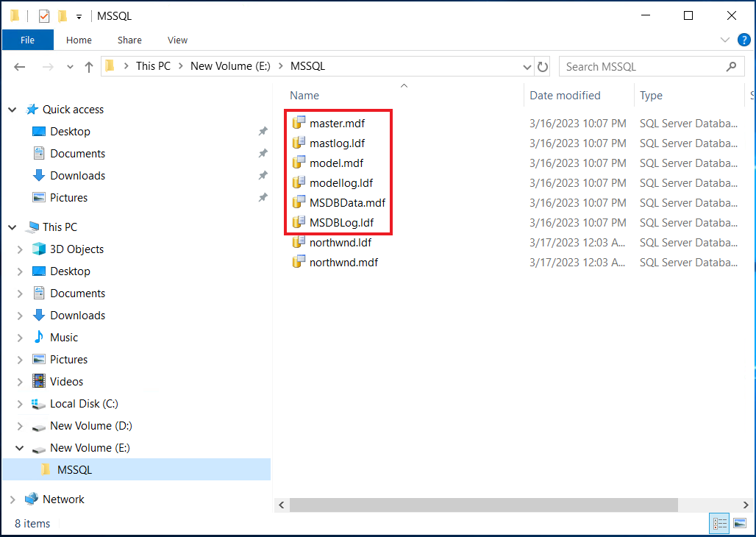Viewport: 756px width, 537px height.
Task: Click the Help question mark icon
Action: 743,40
